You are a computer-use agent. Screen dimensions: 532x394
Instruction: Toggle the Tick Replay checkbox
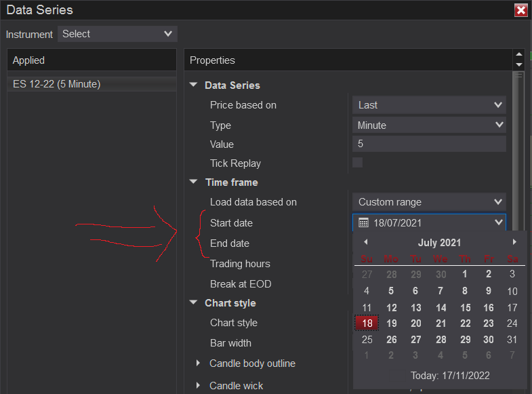[357, 163]
